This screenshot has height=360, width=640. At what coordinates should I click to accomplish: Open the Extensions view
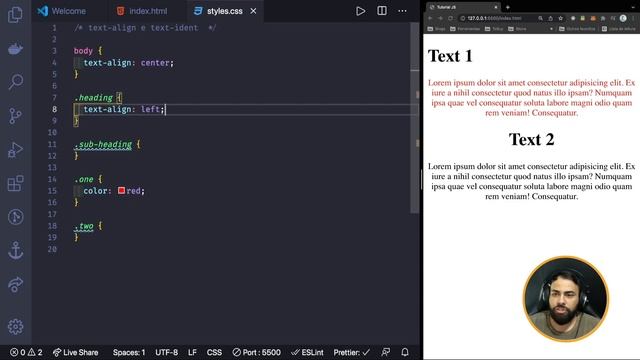click(16, 183)
